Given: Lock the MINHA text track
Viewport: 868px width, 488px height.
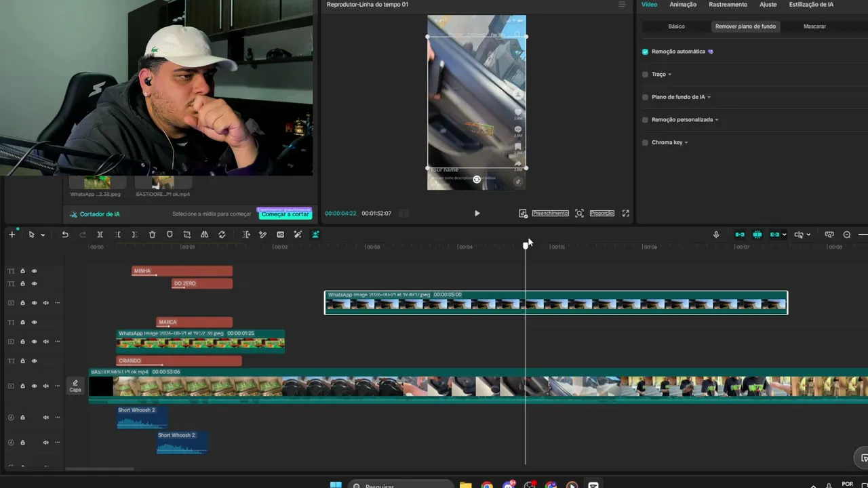Looking at the screenshot, I should 22,271.
